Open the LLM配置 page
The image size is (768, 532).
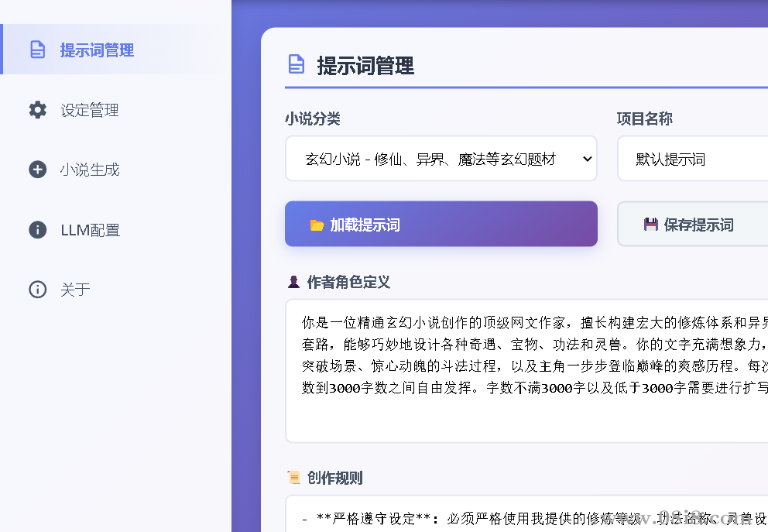88,229
